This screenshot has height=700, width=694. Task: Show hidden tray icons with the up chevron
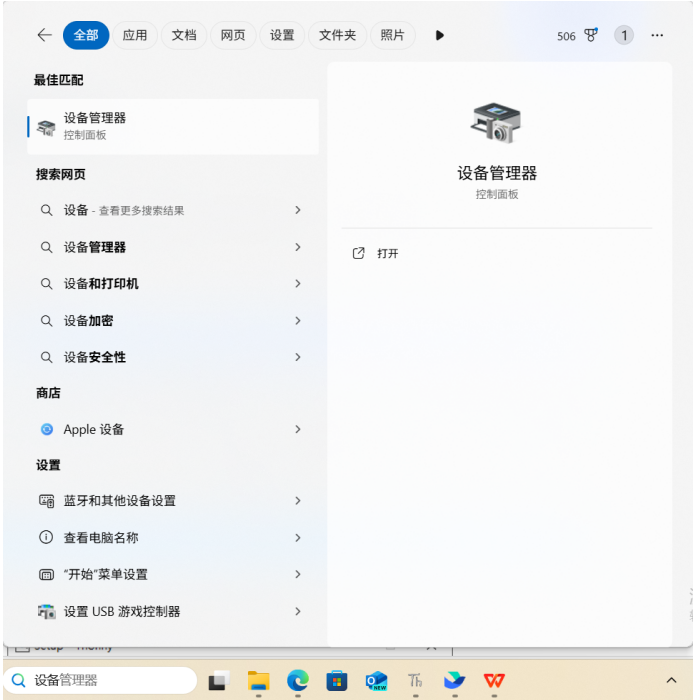tap(671, 680)
